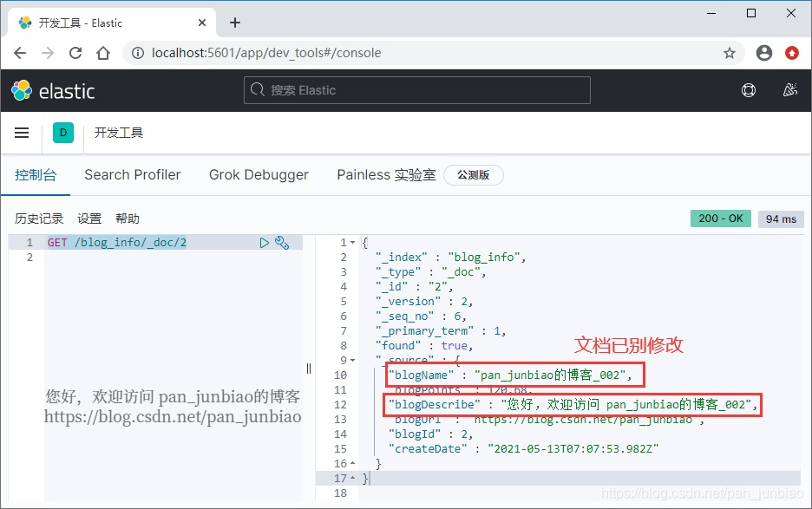
Task: Click the 开发工具 breadcrumb
Action: point(119,133)
